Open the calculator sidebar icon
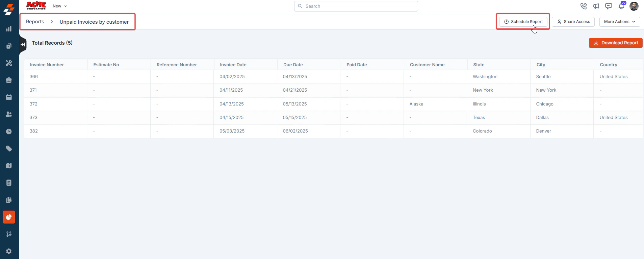This screenshot has width=644, height=259. 9,183
